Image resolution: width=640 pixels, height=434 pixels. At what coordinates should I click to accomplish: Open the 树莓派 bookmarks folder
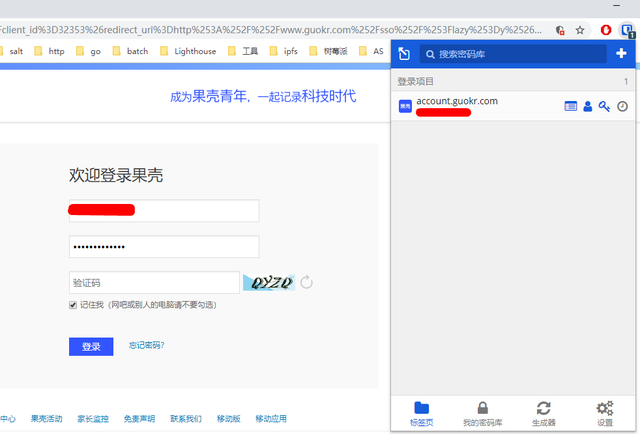click(x=329, y=51)
